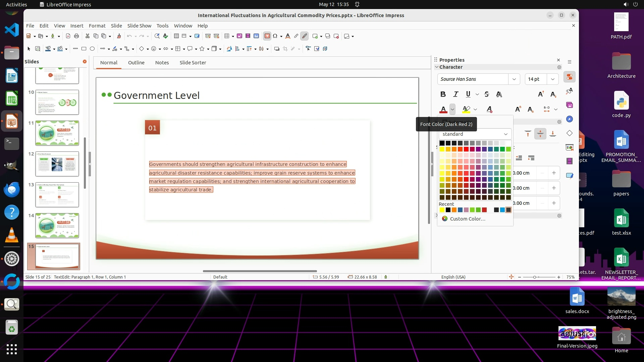Toggle strikethrough in Character panel
Viewport: 644px width, 362px height.
(x=487, y=94)
